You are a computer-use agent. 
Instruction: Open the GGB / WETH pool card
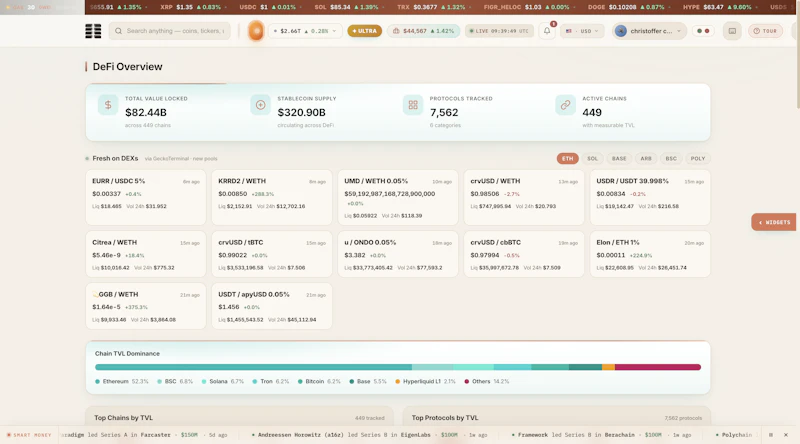tap(146, 306)
